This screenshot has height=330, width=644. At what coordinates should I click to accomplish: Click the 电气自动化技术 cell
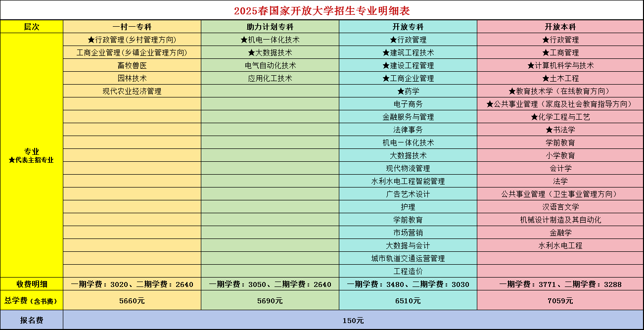[x=270, y=65]
